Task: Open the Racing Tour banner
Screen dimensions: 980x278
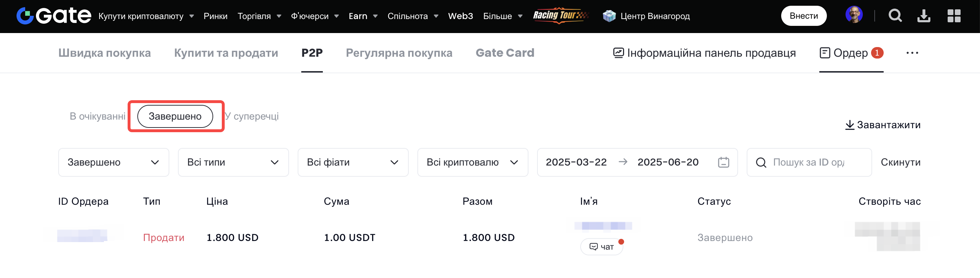Action: click(560, 15)
